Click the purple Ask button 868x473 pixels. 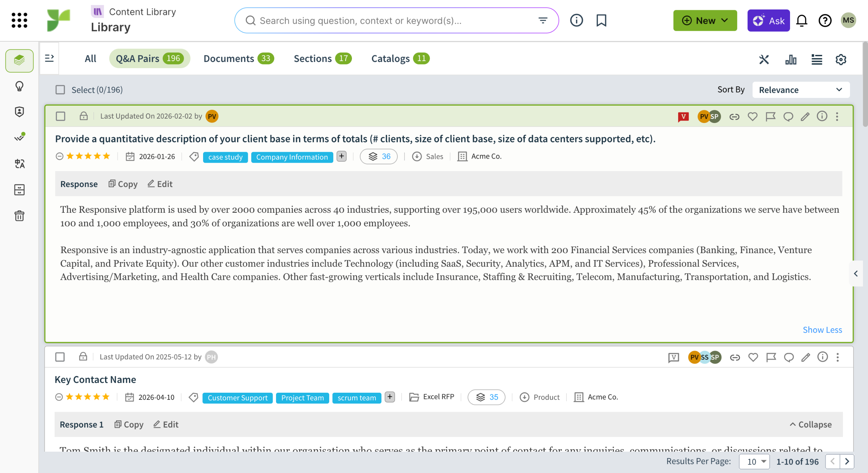pos(768,21)
